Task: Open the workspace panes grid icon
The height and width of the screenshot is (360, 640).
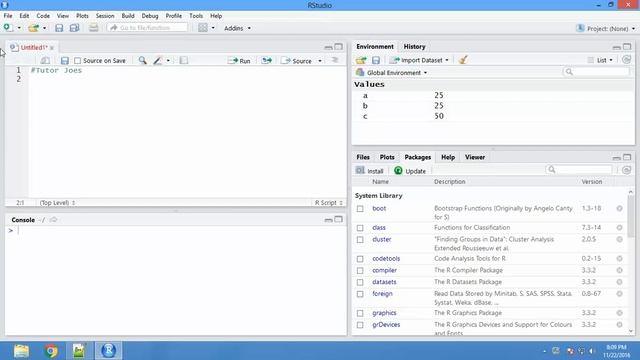Action: 203,28
